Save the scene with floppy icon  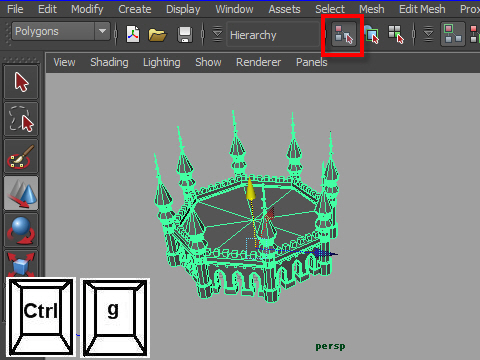[x=185, y=34]
